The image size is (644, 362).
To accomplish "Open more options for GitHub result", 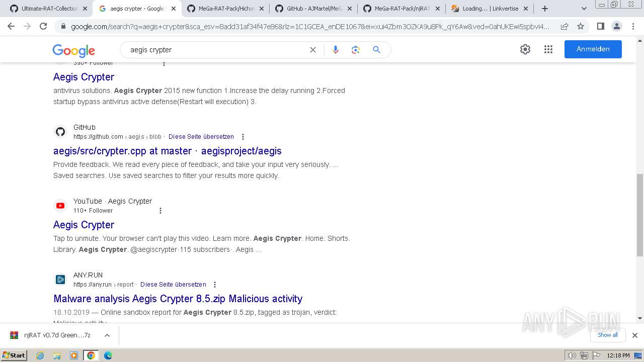I will pyautogui.click(x=243, y=137).
